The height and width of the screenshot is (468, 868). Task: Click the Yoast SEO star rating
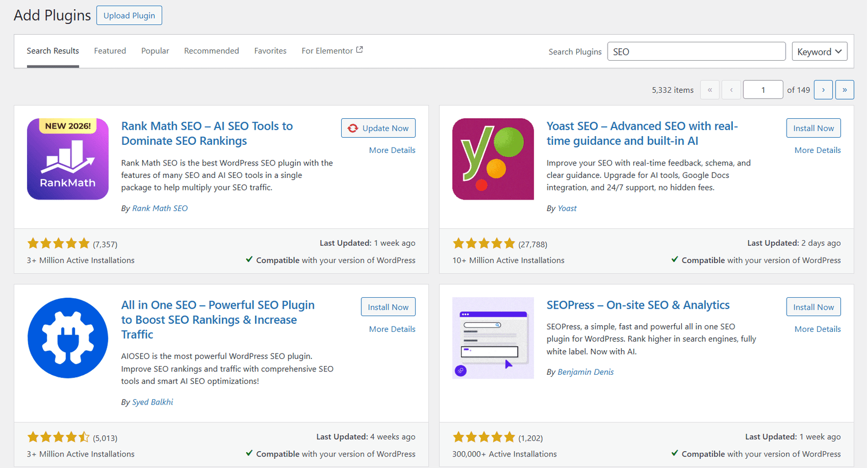pos(484,243)
